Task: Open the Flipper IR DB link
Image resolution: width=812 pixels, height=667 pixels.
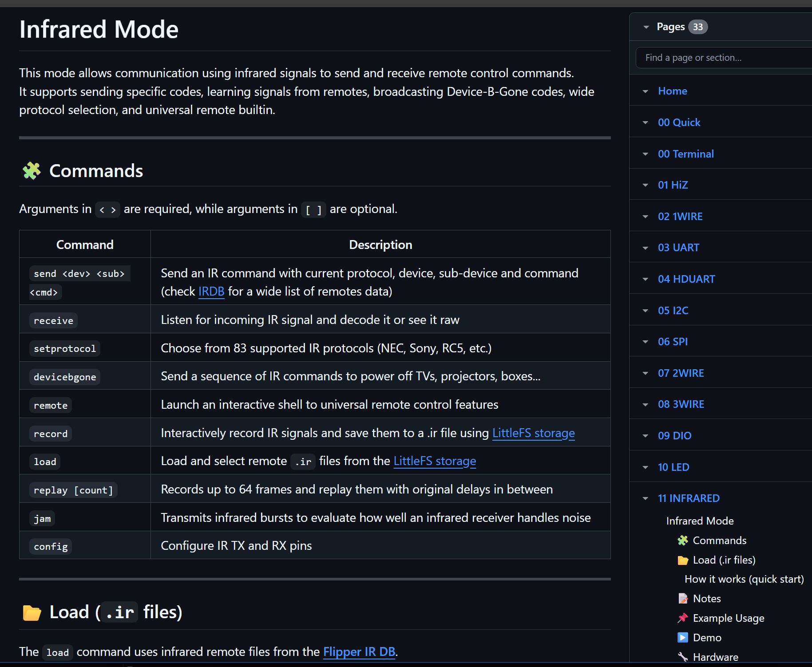Action: click(359, 652)
